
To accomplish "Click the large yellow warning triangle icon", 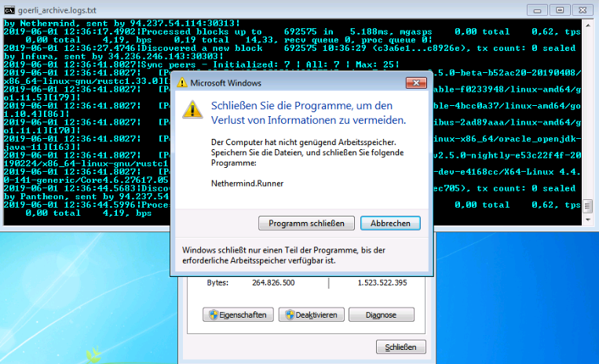I will coord(192,110).
